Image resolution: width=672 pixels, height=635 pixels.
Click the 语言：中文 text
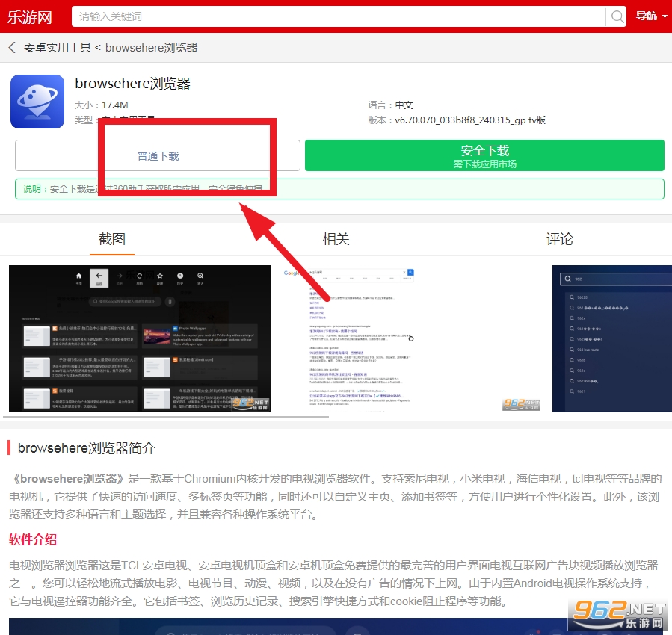point(390,105)
